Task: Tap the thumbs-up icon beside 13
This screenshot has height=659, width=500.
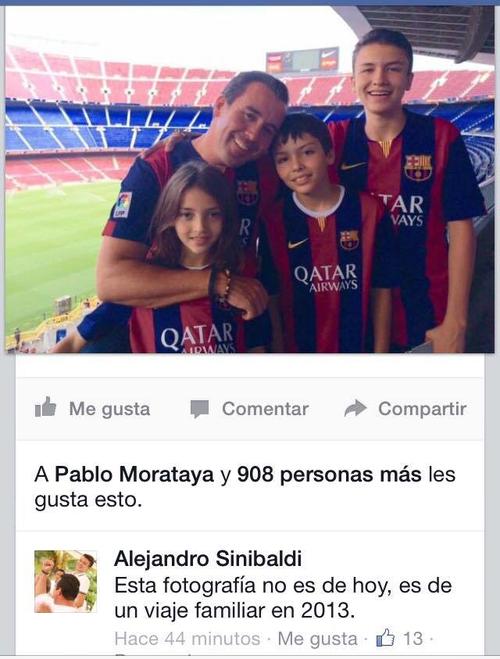Action: pyautogui.click(x=385, y=638)
